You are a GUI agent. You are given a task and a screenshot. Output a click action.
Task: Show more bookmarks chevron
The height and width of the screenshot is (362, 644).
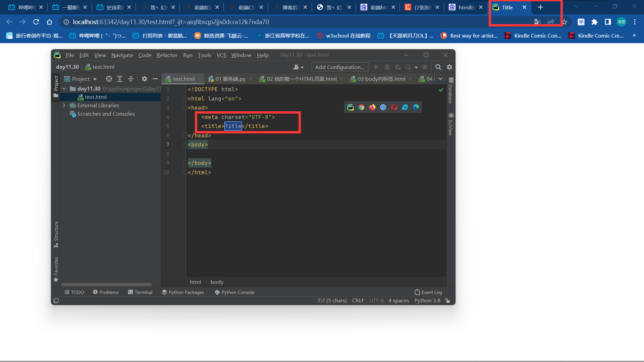pos(634,36)
